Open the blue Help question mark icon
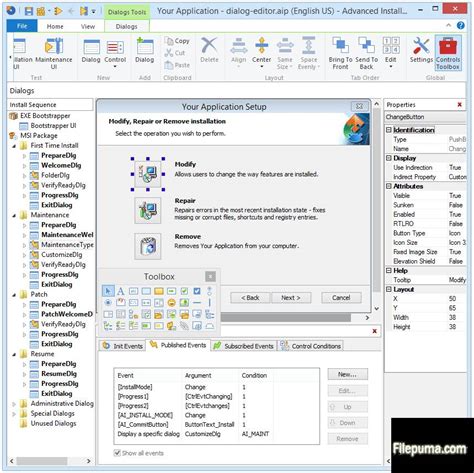The image size is (474, 473). (461, 25)
